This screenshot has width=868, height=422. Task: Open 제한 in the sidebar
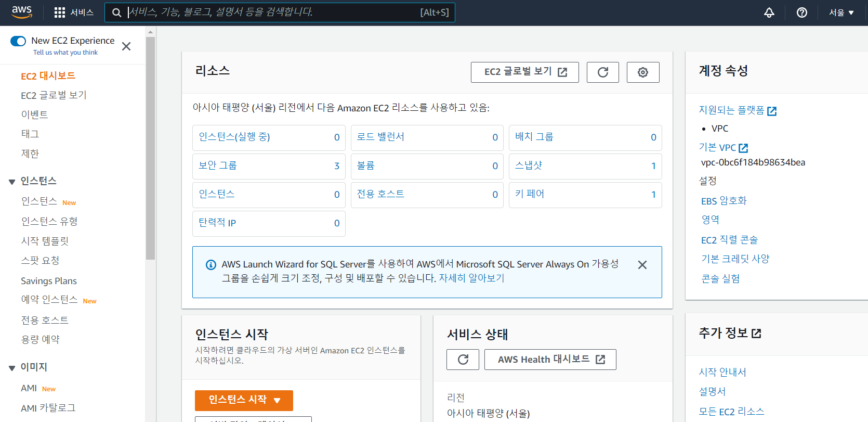(x=30, y=154)
